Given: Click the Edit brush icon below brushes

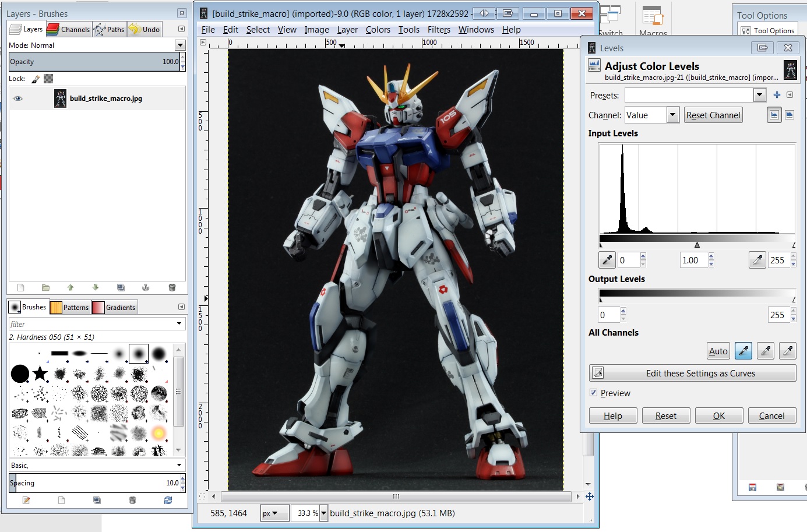Looking at the screenshot, I should tap(26, 500).
